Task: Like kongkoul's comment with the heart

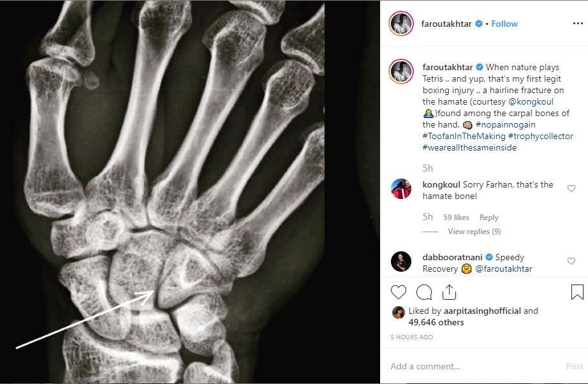Action: pyautogui.click(x=571, y=188)
